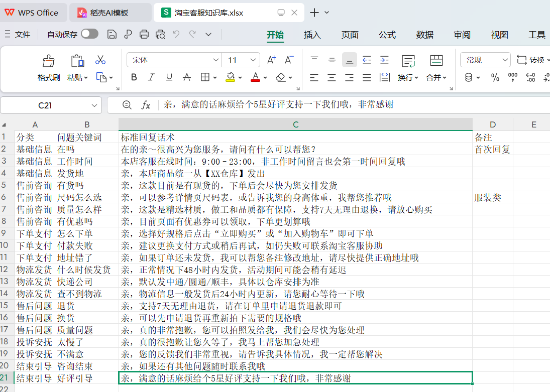Click the Format Painter brush icon

[x=48, y=61]
